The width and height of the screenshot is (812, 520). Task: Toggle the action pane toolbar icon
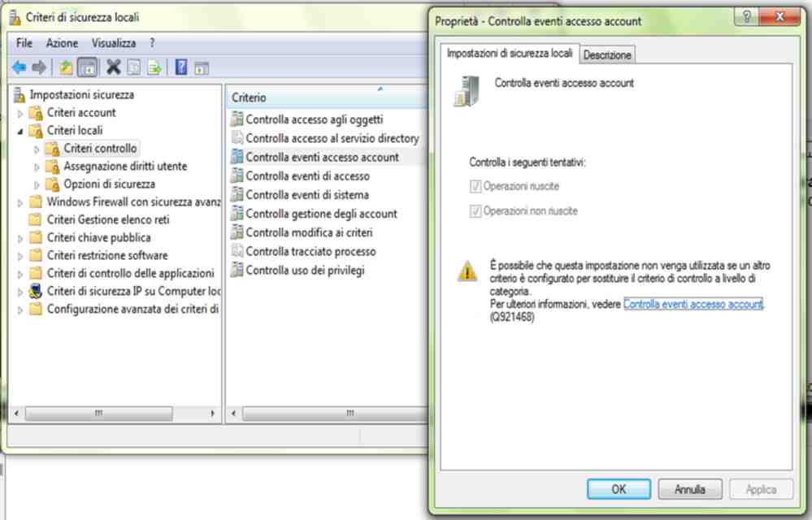tap(202, 67)
